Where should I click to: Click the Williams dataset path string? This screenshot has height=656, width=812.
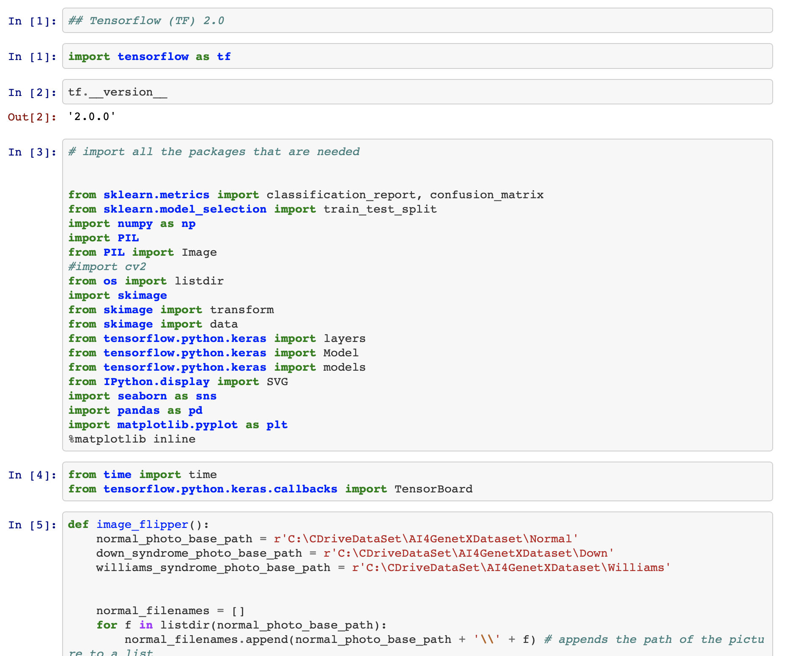(x=511, y=568)
